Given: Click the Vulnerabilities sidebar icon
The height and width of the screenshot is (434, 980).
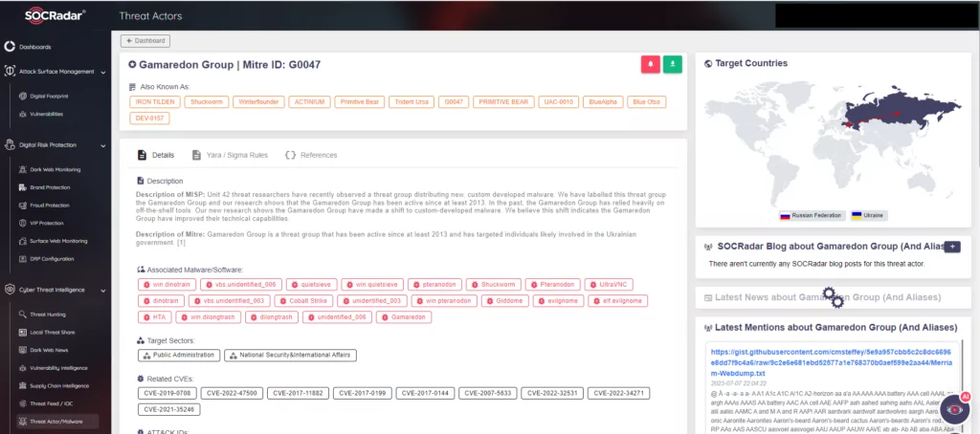Looking at the screenshot, I should 23,114.
